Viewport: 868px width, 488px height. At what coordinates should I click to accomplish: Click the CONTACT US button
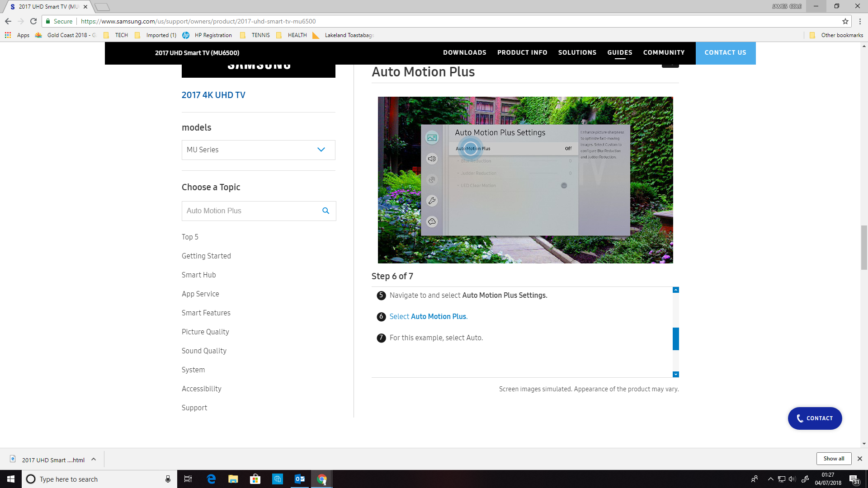coord(725,53)
